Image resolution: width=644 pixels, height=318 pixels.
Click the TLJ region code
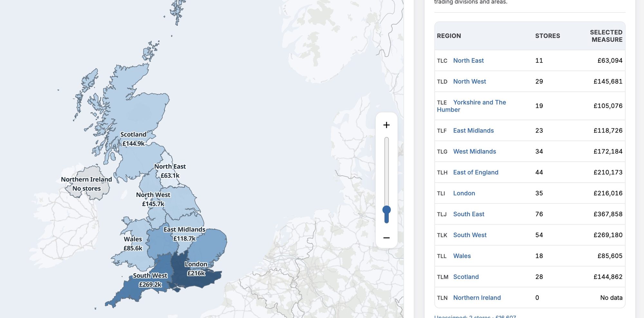point(442,214)
